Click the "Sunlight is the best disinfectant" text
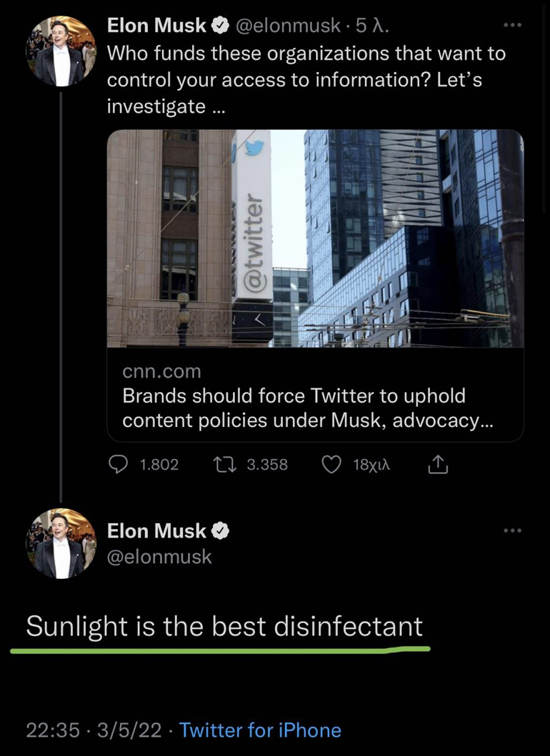 (224, 626)
